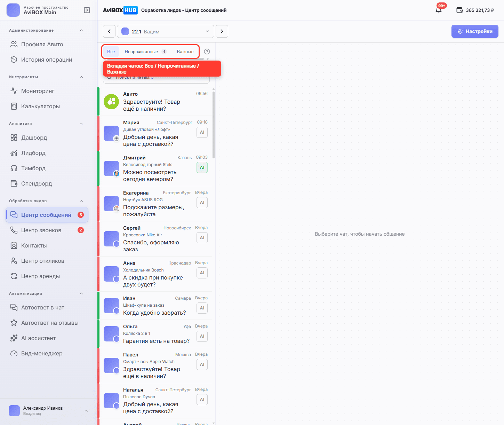
Task: Switch to the Важные tab
Action: [x=185, y=52]
